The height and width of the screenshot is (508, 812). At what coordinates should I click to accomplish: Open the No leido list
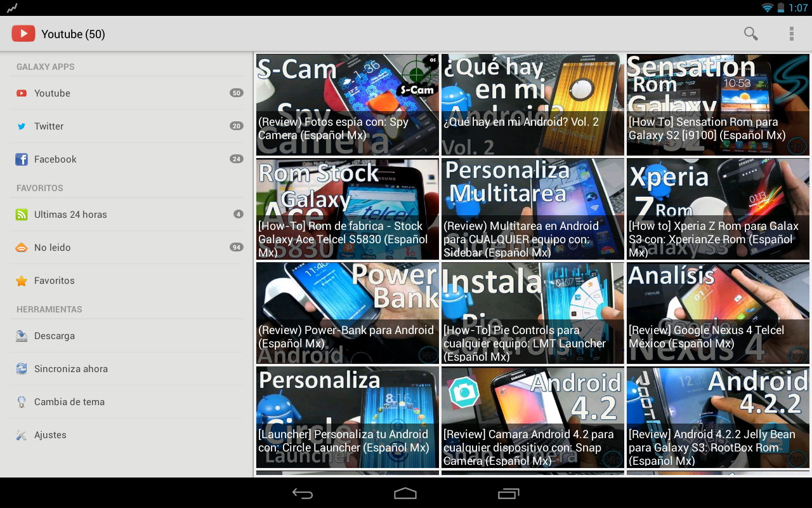127,248
